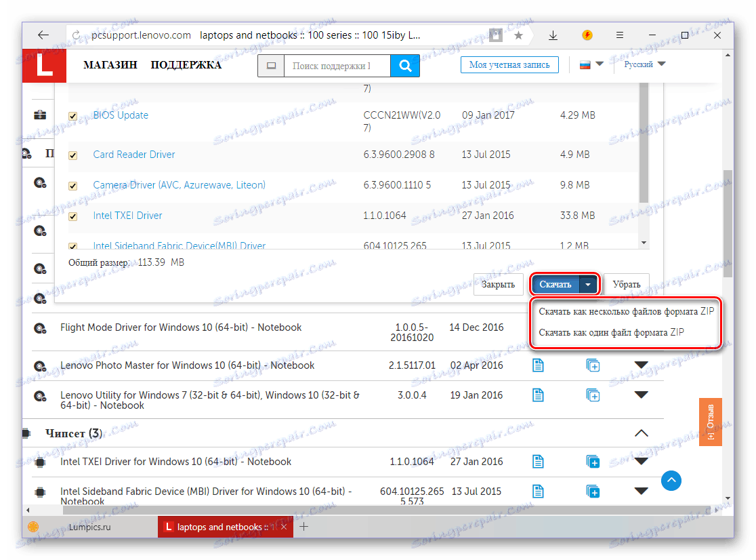Bookmark this page with the star icon
This screenshot has width=756, height=560.
click(518, 35)
